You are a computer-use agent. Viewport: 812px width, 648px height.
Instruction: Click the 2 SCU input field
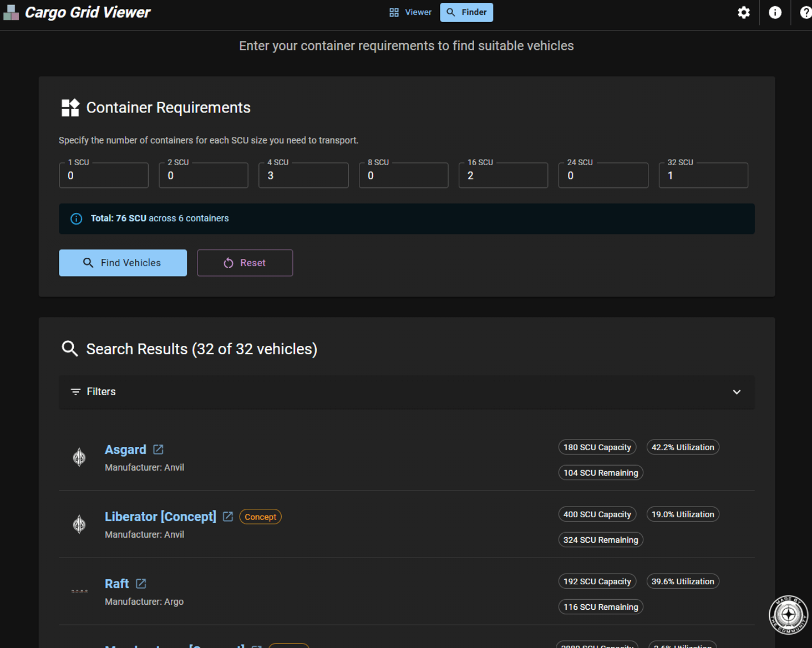(x=204, y=175)
